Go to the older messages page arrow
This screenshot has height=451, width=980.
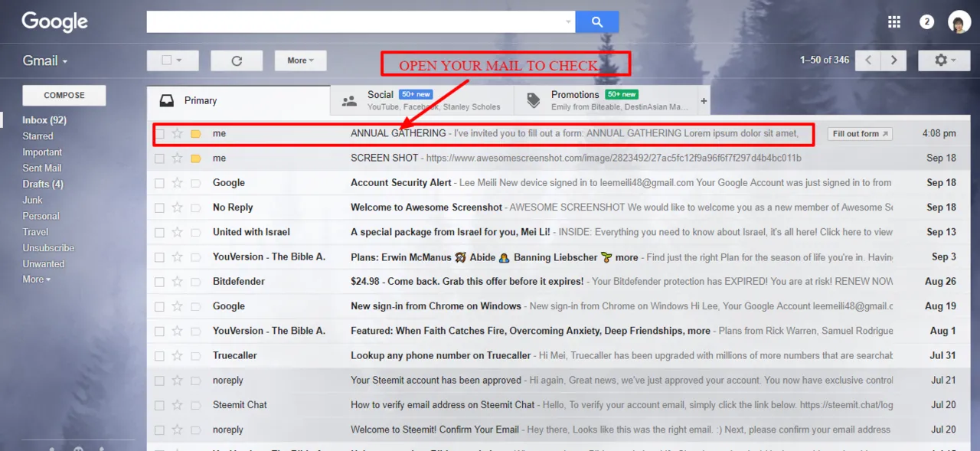coord(893,60)
